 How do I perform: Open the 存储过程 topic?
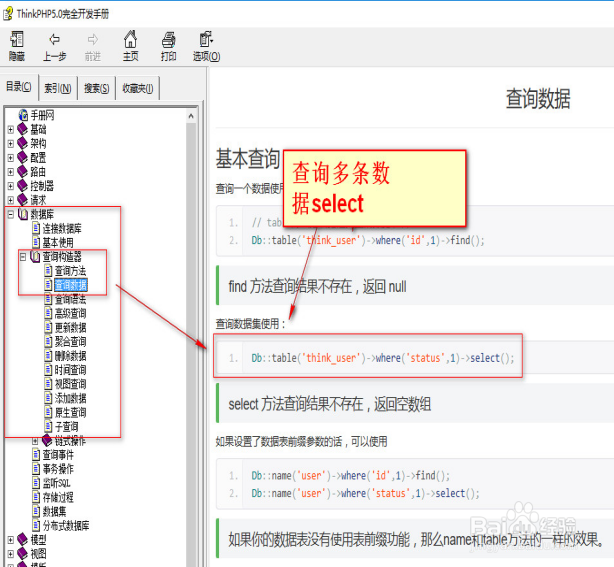coord(58,498)
